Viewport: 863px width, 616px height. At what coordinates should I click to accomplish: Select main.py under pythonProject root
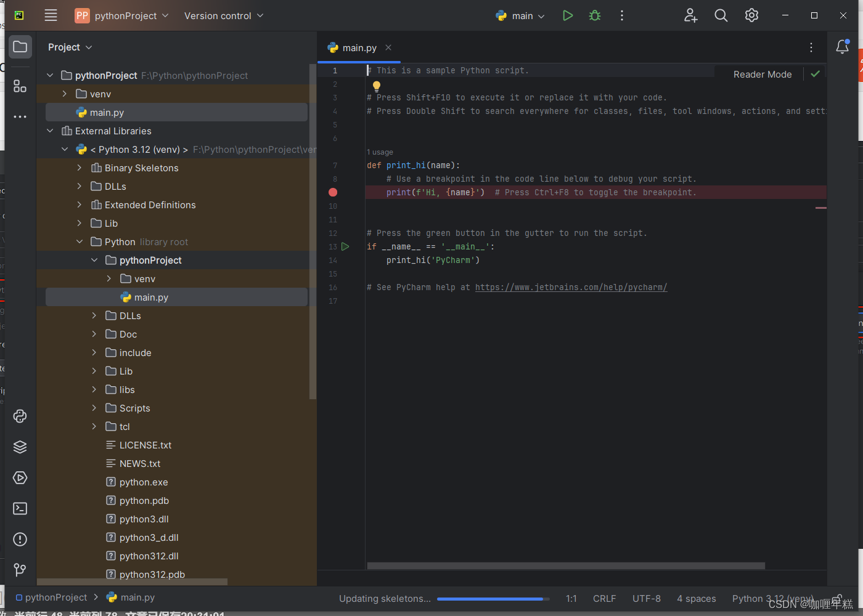coord(176,112)
